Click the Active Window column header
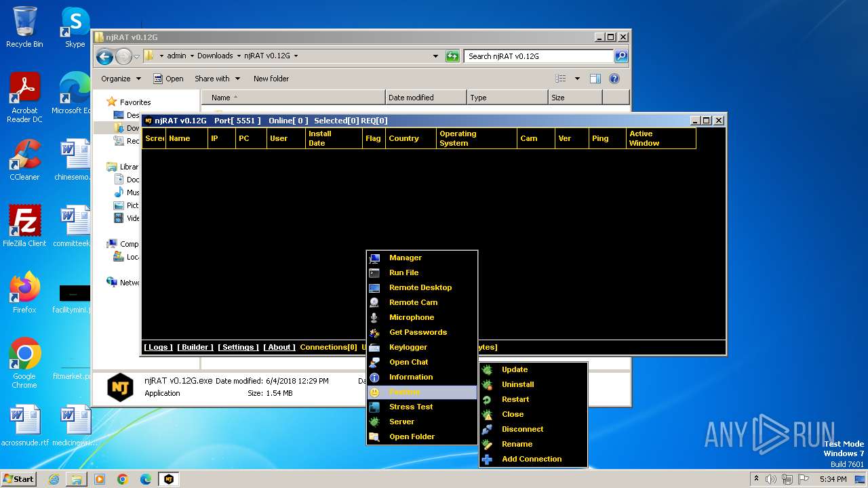The image size is (868, 488). tap(660, 138)
